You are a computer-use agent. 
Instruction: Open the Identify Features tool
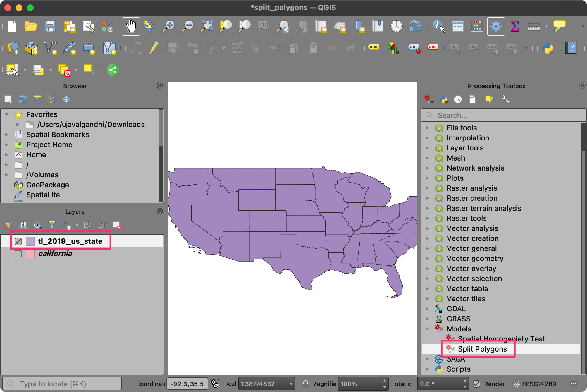pyautogui.click(x=438, y=27)
